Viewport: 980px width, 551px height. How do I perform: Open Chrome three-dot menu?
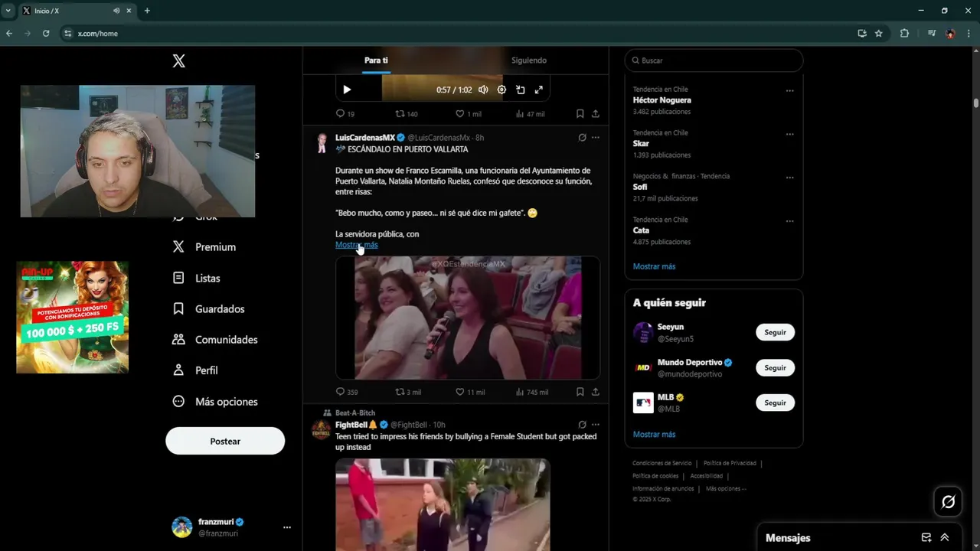click(969, 34)
